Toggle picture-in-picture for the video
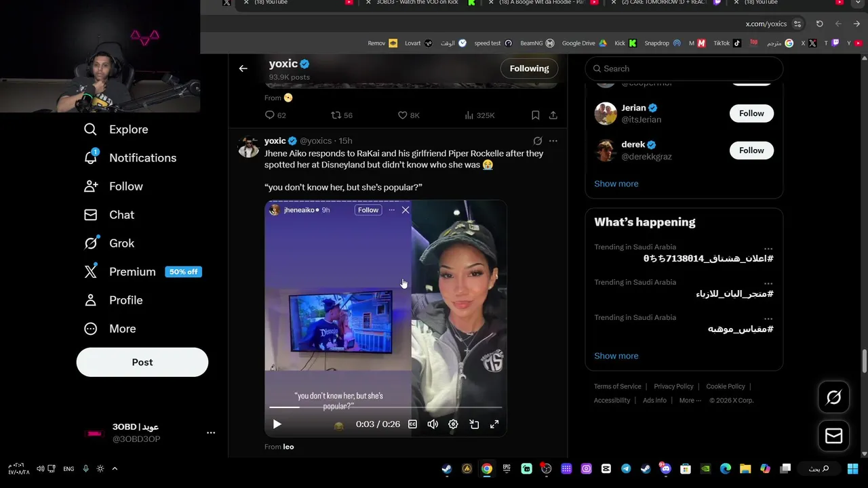Viewport: 868px width, 488px height. tap(474, 424)
